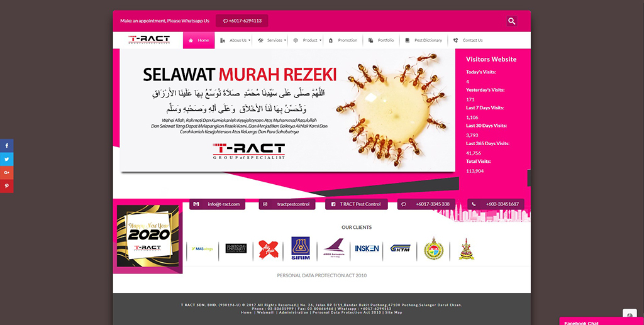Share via Google Plus side icon
The image size is (644, 325).
pyautogui.click(x=6, y=172)
